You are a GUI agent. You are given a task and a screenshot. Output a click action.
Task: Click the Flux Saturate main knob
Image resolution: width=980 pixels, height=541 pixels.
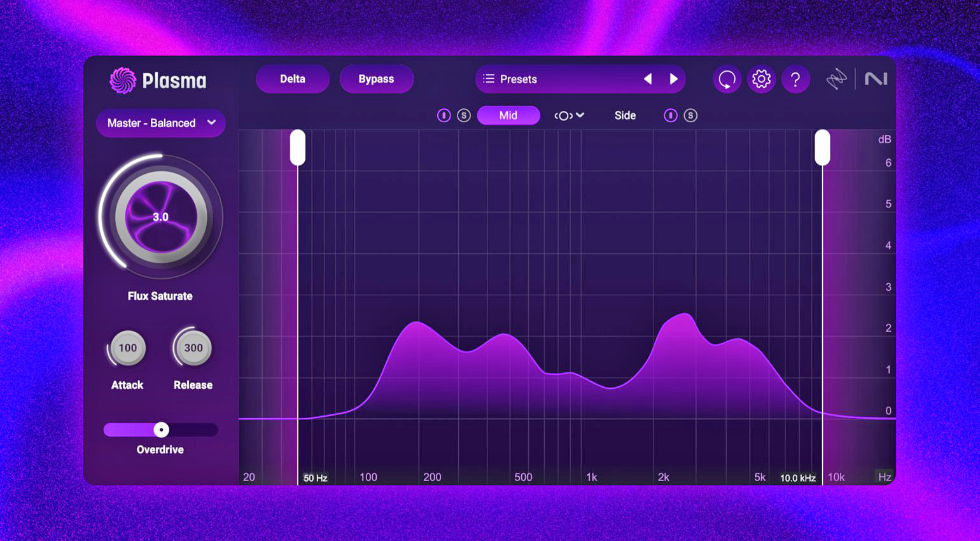160,217
